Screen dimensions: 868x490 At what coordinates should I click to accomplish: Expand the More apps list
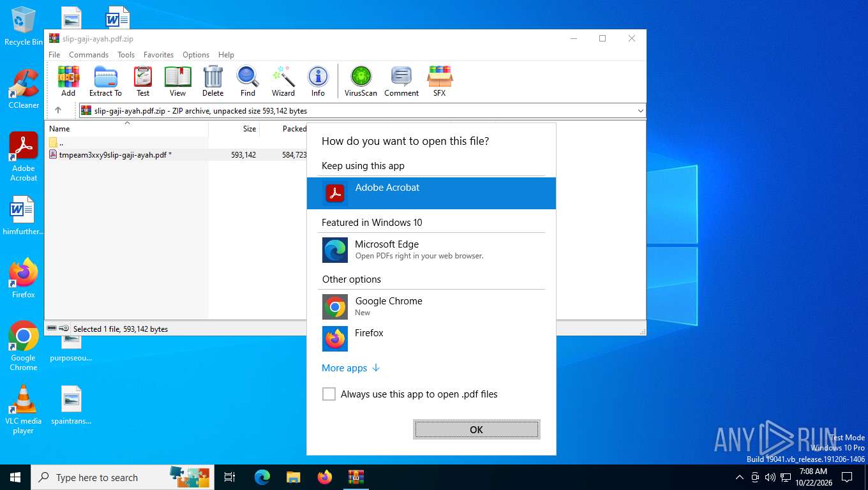(351, 368)
